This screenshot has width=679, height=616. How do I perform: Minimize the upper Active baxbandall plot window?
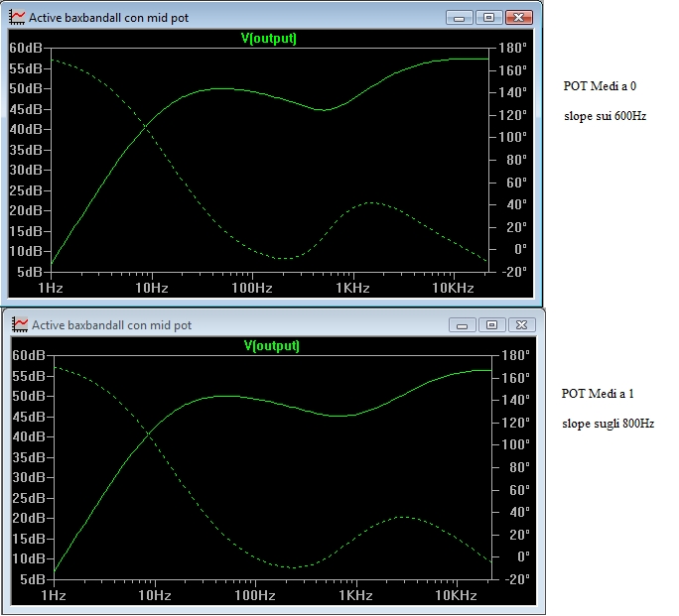tap(460, 17)
